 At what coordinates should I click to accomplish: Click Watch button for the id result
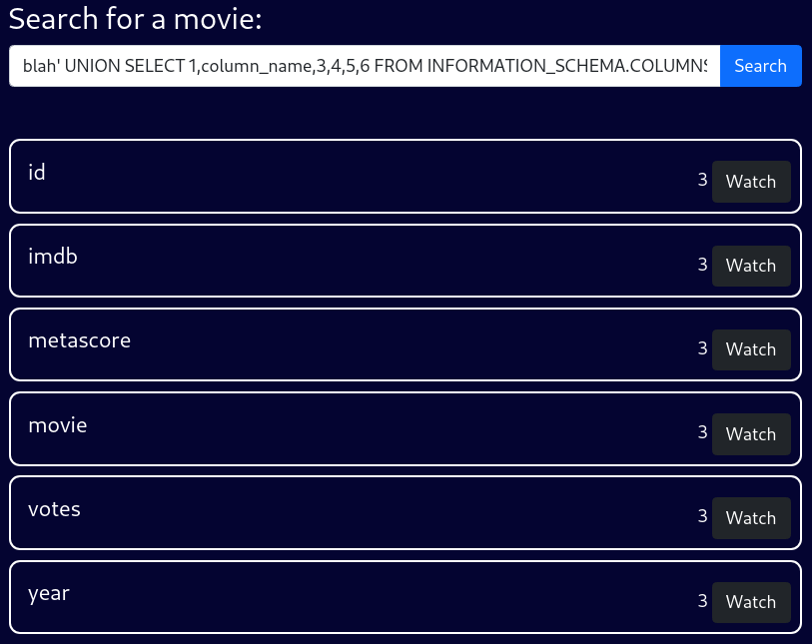751,182
